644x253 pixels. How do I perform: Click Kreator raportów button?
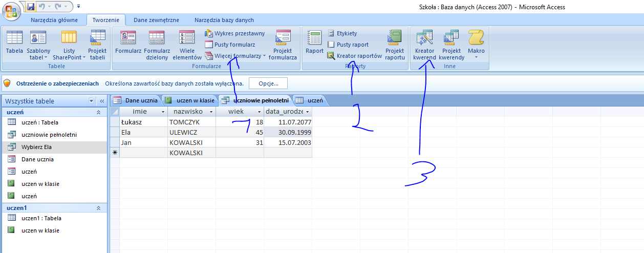coord(354,56)
